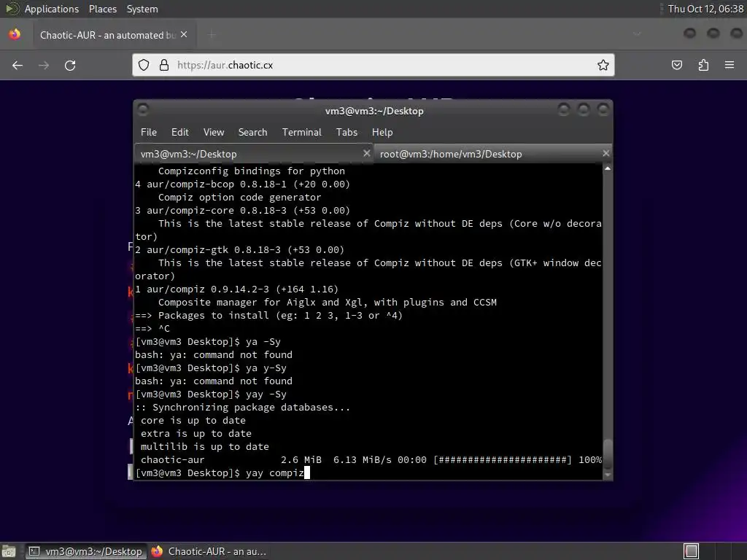This screenshot has width=747, height=560.
Task: Bookmark this page with the star icon
Action: (x=603, y=65)
